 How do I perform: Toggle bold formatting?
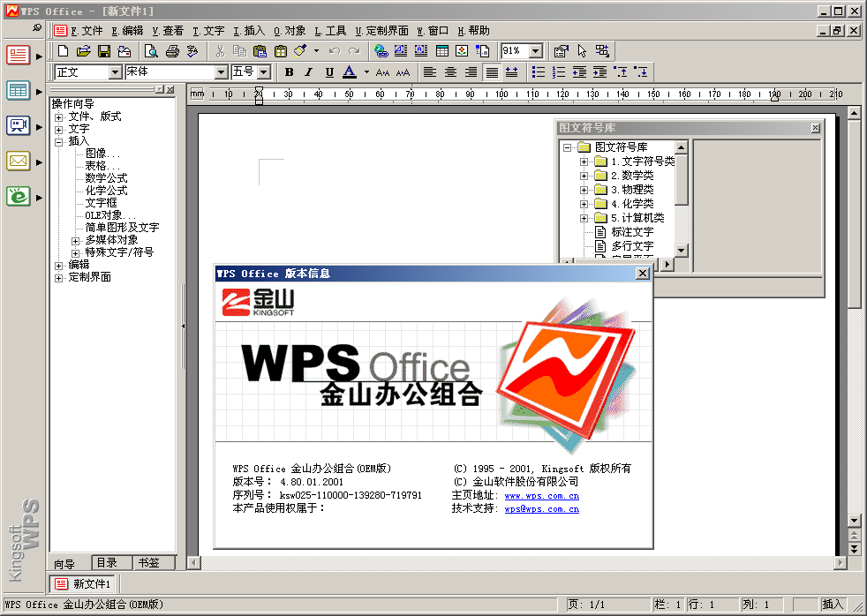tap(290, 71)
